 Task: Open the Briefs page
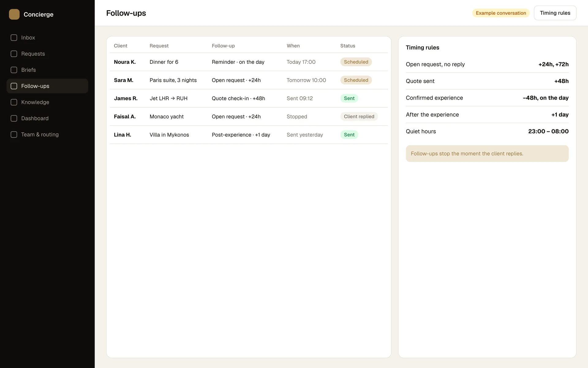(x=47, y=70)
